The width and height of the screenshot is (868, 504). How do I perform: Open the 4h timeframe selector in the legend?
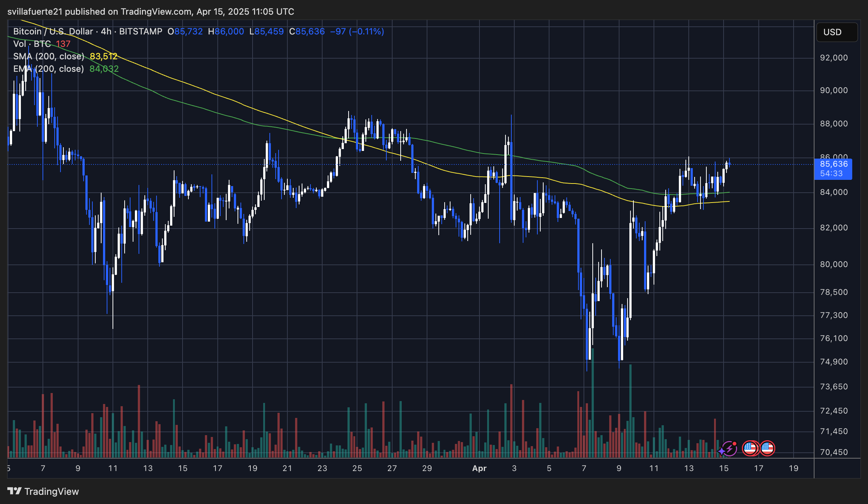pyautogui.click(x=106, y=31)
